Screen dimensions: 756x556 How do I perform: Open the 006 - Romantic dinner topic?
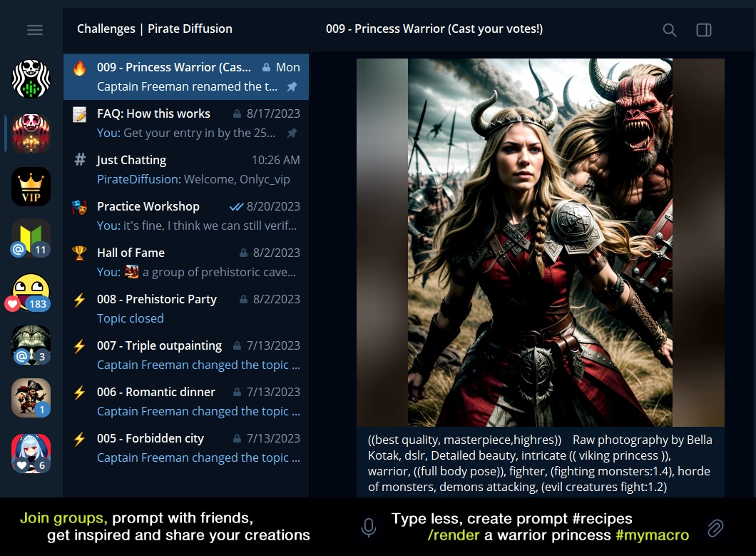click(186, 401)
